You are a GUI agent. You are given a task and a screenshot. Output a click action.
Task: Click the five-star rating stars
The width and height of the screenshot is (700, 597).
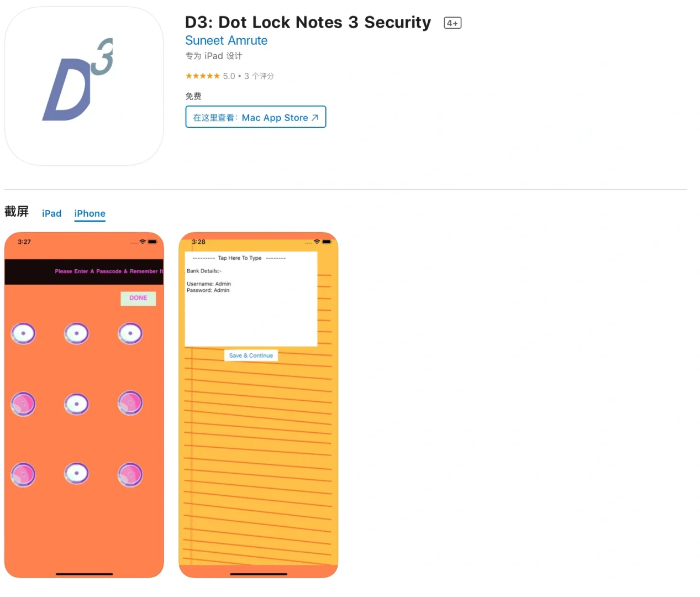coord(203,76)
